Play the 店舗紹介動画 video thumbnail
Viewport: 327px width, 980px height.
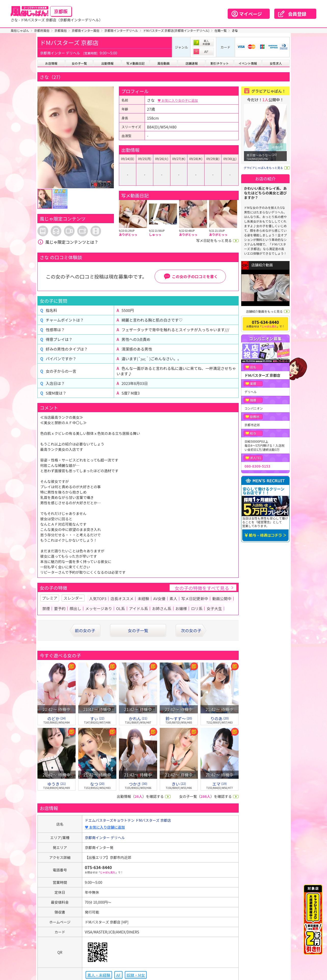pos(265,287)
